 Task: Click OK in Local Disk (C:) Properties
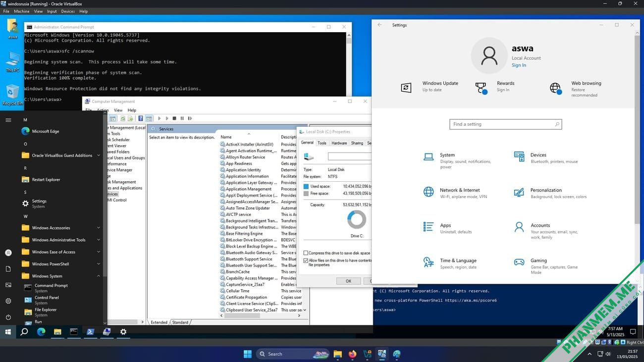click(348, 281)
